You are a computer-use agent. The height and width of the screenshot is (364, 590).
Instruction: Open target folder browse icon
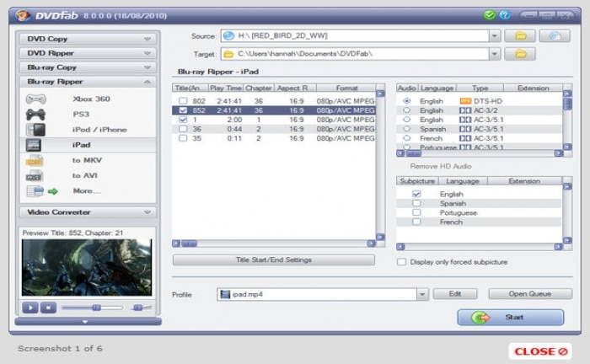point(520,54)
